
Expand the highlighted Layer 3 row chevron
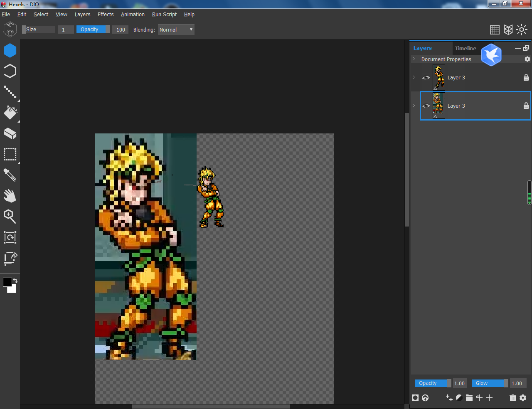(x=414, y=106)
